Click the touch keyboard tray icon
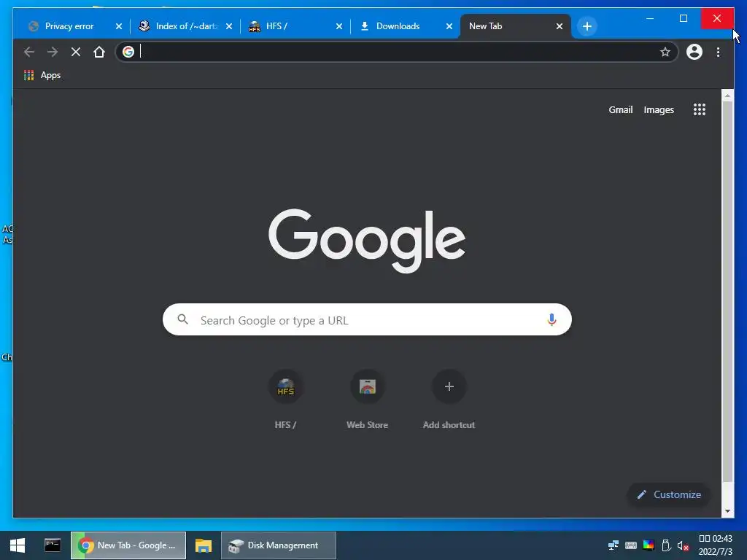 (631, 545)
